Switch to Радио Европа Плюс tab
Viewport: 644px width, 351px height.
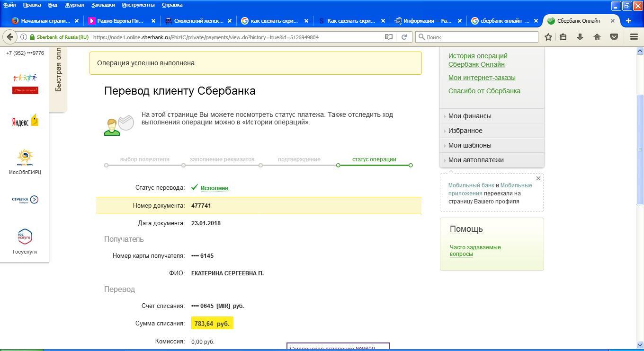(121, 21)
